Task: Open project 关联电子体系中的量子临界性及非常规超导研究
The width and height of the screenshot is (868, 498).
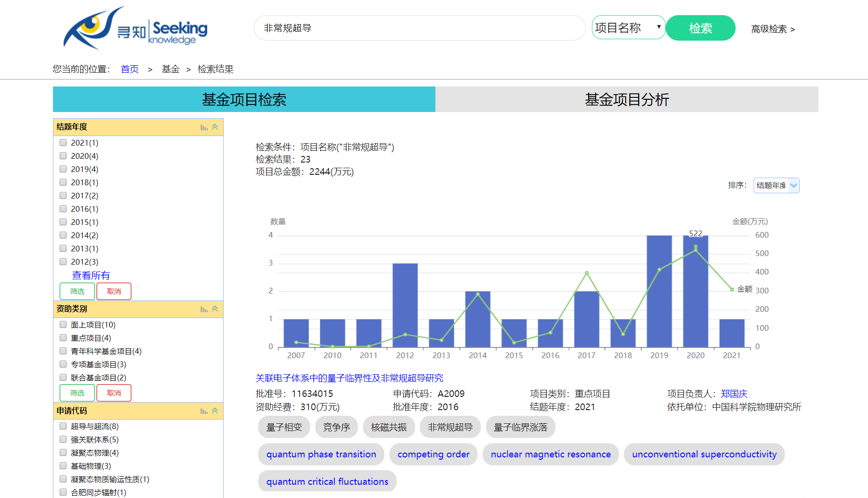Action: (x=349, y=378)
